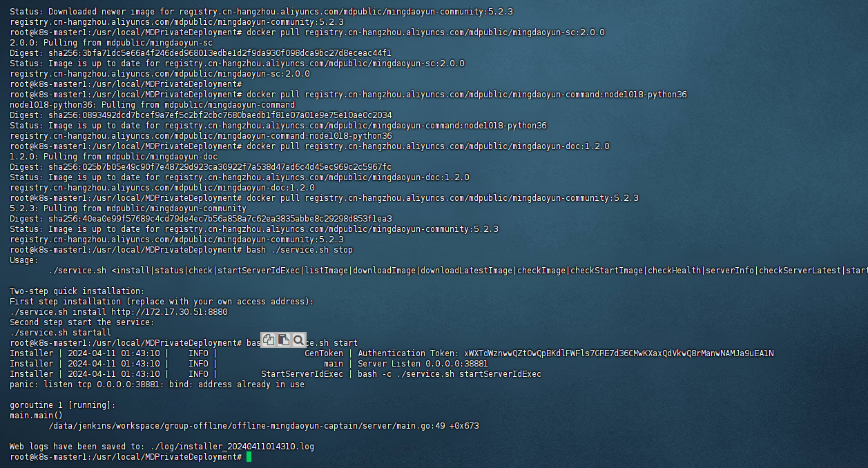Click the docker pull mingdaoyun-command:node1018-python36 command

coord(467,95)
